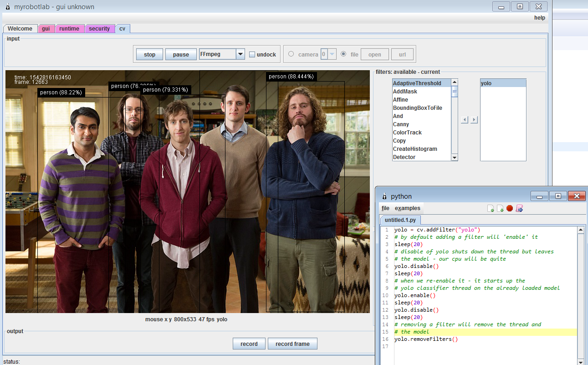Select Affine in available filters
This screenshot has width=588, height=365.
tap(421, 100)
